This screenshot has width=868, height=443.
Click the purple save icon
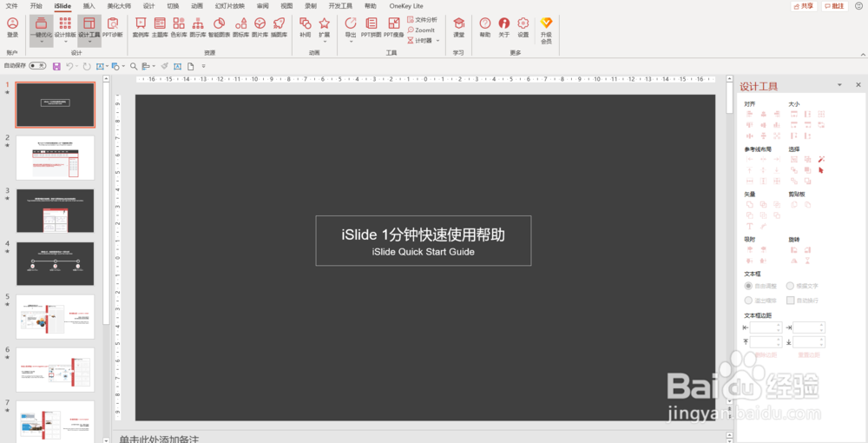click(56, 66)
